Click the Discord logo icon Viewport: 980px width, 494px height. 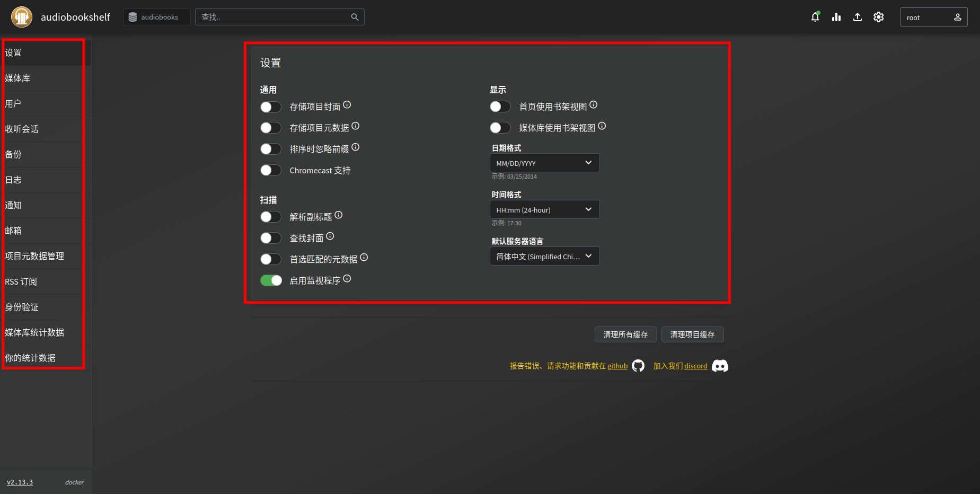pos(720,366)
